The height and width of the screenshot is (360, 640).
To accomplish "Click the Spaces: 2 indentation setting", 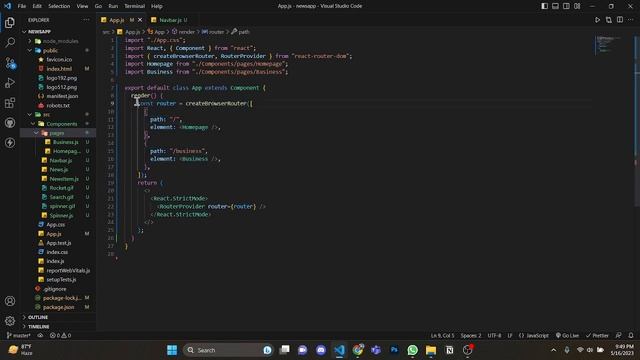I will 471,336.
